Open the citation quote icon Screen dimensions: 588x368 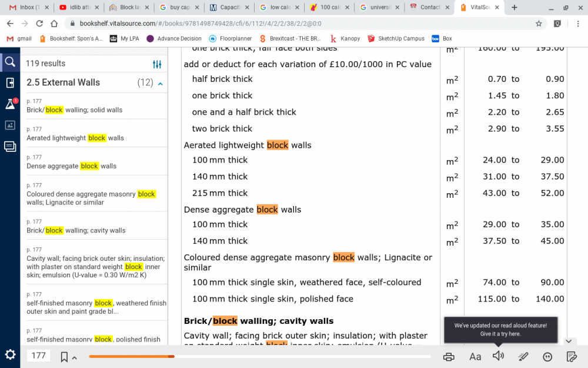[x=547, y=357]
